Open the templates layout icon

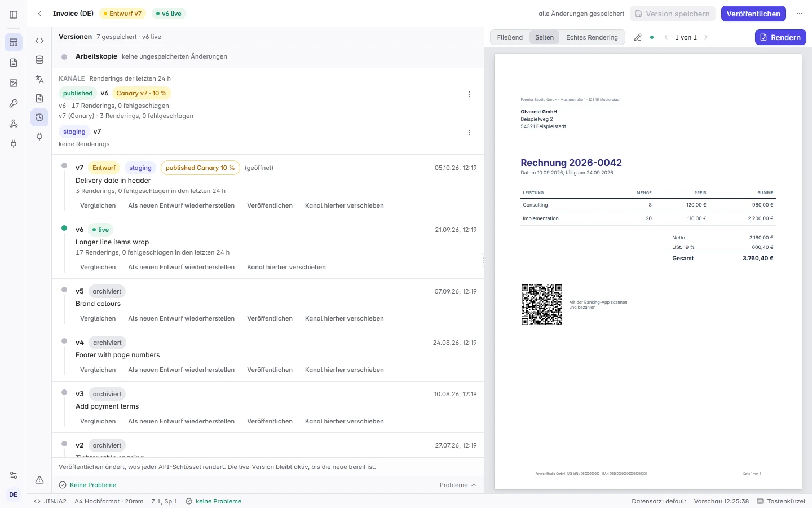pyautogui.click(x=14, y=42)
